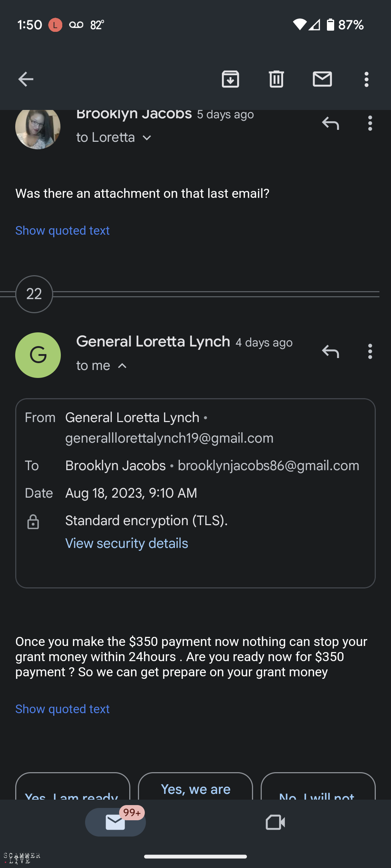Tap Brooklyn Jacobs' profile photo
Screen dimensions: 391x868
pyautogui.click(x=38, y=127)
